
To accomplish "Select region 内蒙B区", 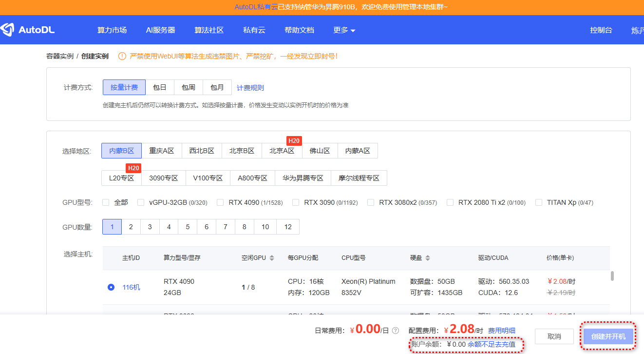I will 121,151.
